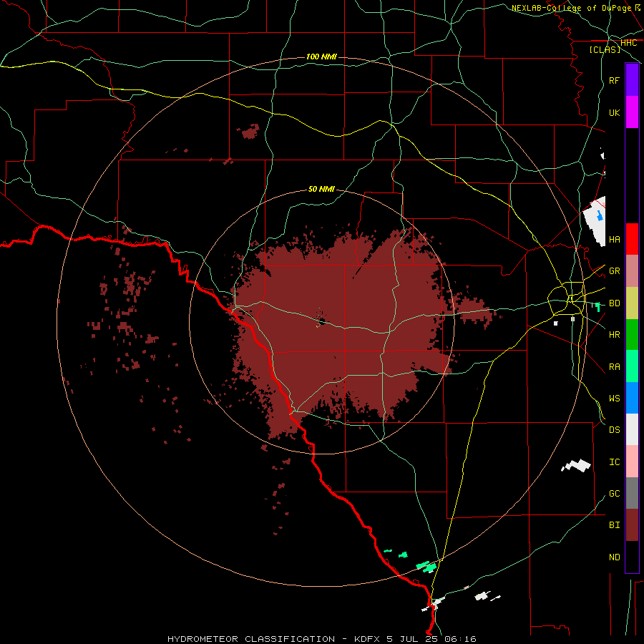Select the light pink IC legend swatch

tap(632, 462)
